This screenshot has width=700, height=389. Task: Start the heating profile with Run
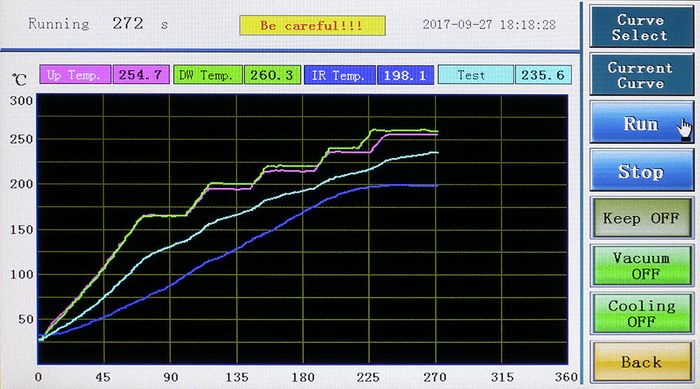[642, 123]
